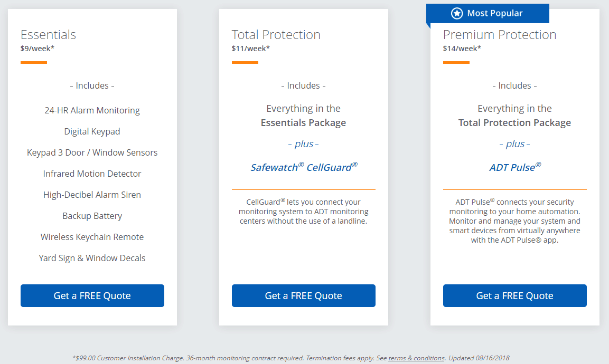Get a FREE Quote for Essentials plan

(92, 295)
